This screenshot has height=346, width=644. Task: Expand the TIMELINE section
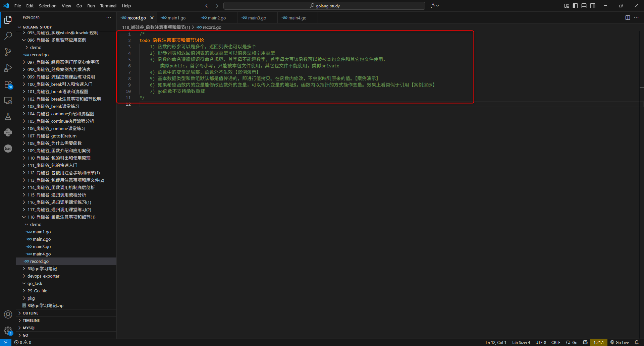(66, 321)
